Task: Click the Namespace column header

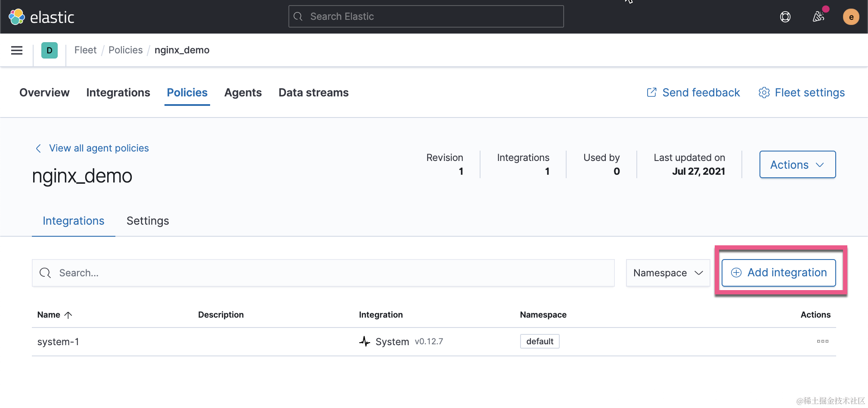Action: [x=543, y=315]
